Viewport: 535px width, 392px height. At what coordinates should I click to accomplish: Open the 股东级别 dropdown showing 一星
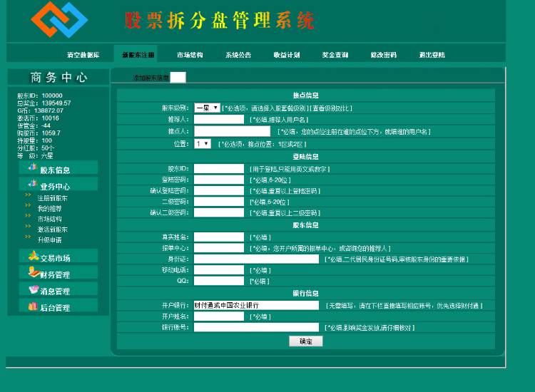click(207, 108)
